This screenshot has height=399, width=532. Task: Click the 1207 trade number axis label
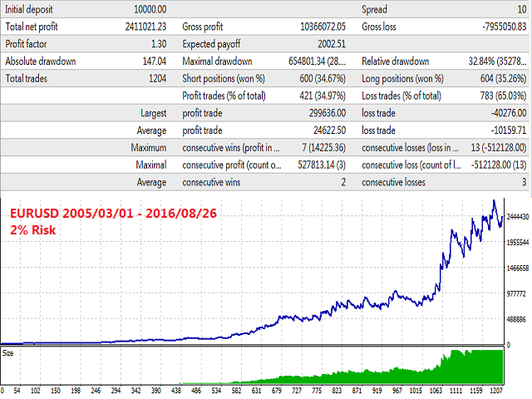point(496,391)
